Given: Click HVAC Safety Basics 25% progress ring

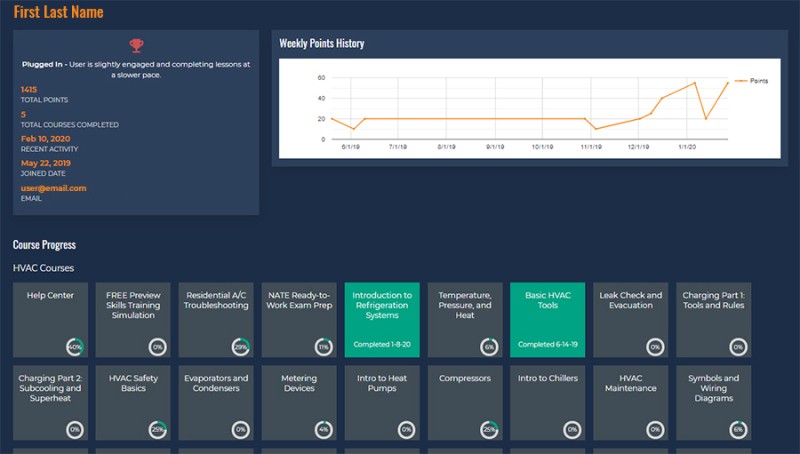Looking at the screenshot, I should pos(157,429).
